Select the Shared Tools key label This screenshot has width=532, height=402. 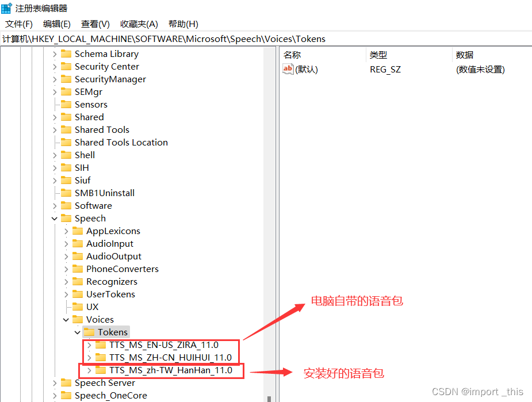102,130
